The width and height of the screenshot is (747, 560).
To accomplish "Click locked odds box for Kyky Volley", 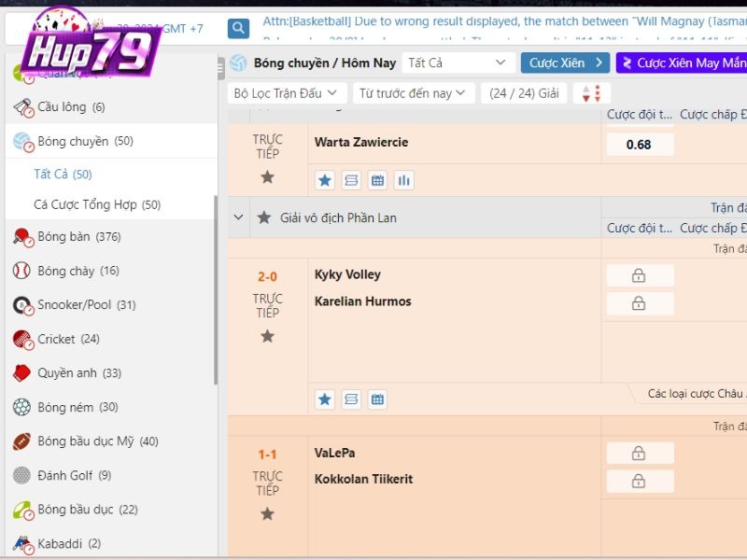I will coord(639,275).
